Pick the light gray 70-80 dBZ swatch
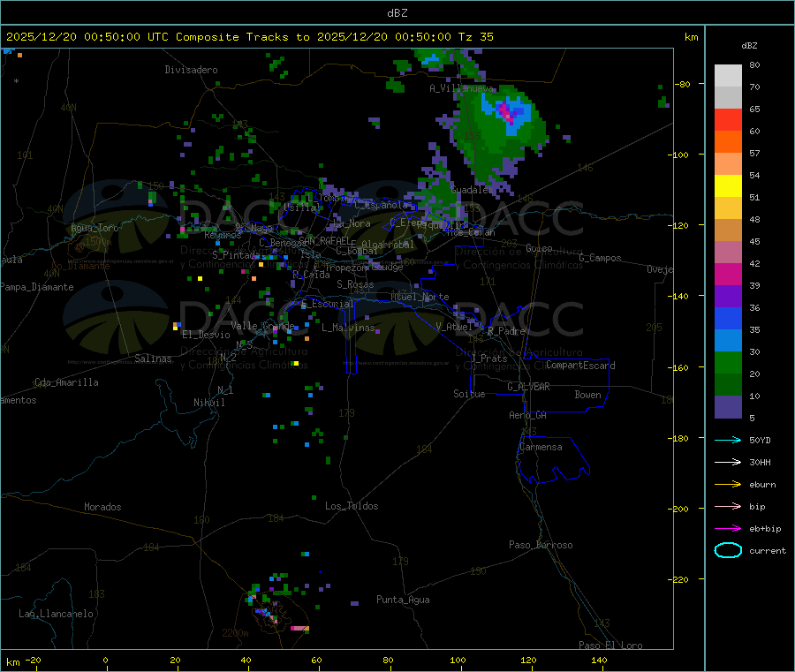Screen dimensions: 795x672 [x=728, y=76]
